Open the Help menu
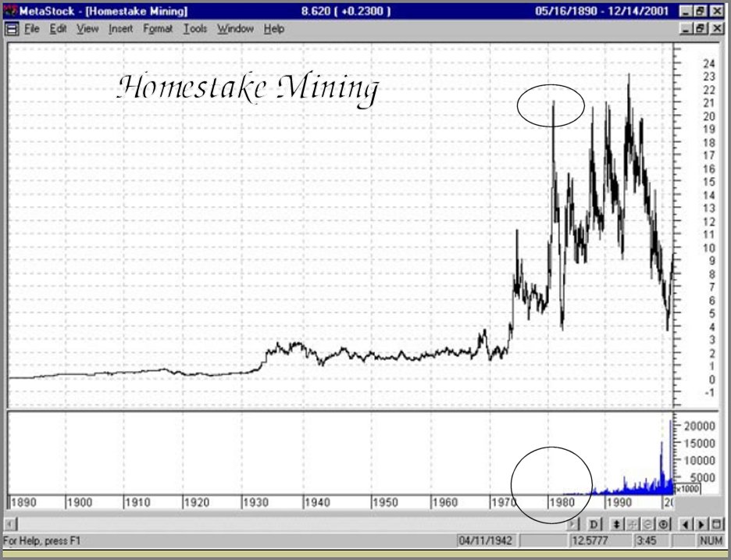Screen dimensions: 731x560 274,29
